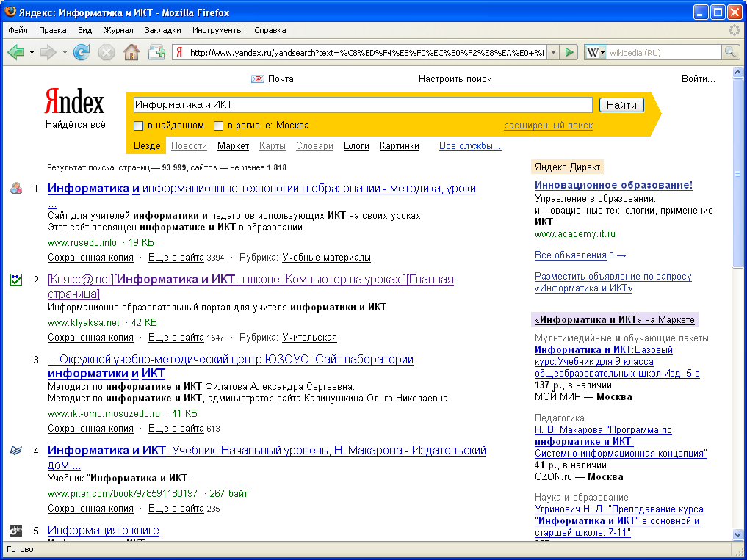The image size is (747, 560).
Task: Click the icon beside result 1 rusedu
Action: coord(16,189)
